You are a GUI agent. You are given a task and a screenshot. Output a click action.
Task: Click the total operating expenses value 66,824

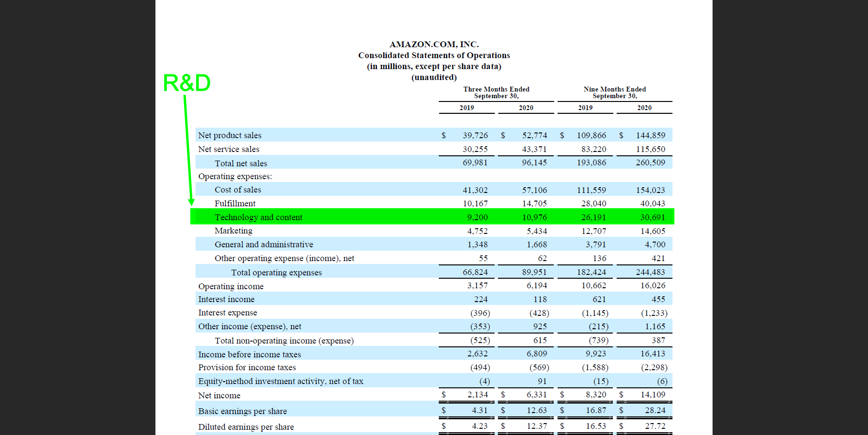click(x=475, y=272)
